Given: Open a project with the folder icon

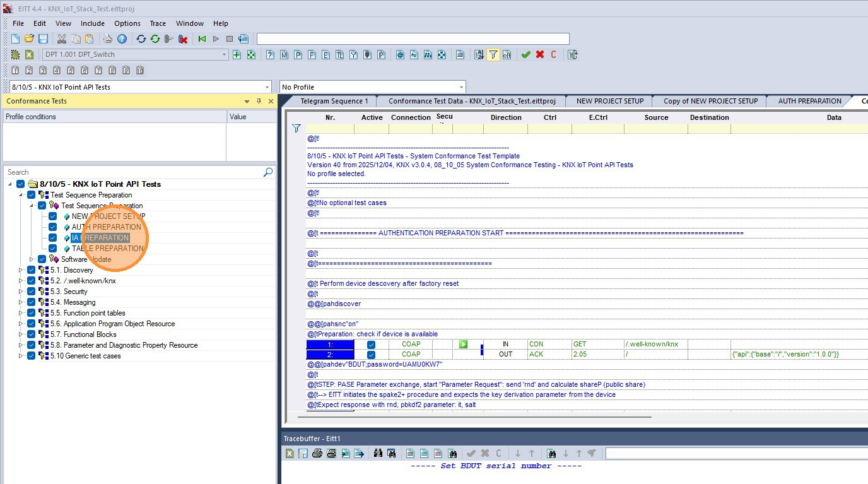Looking at the screenshot, I should click(x=29, y=39).
